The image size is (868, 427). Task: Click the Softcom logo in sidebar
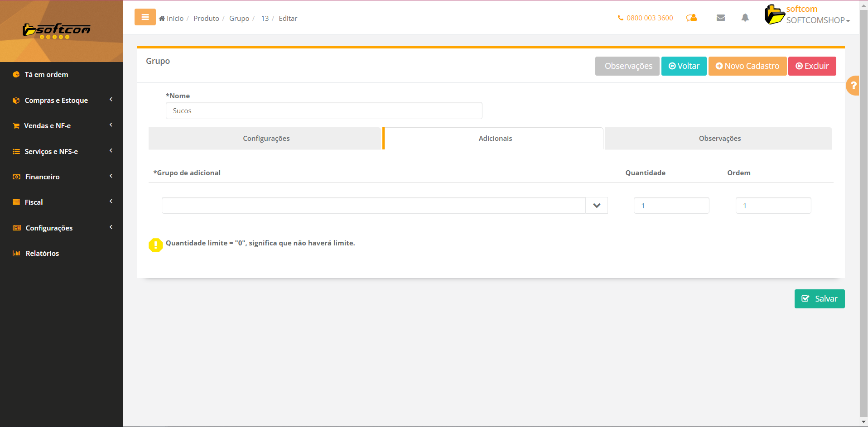57,30
